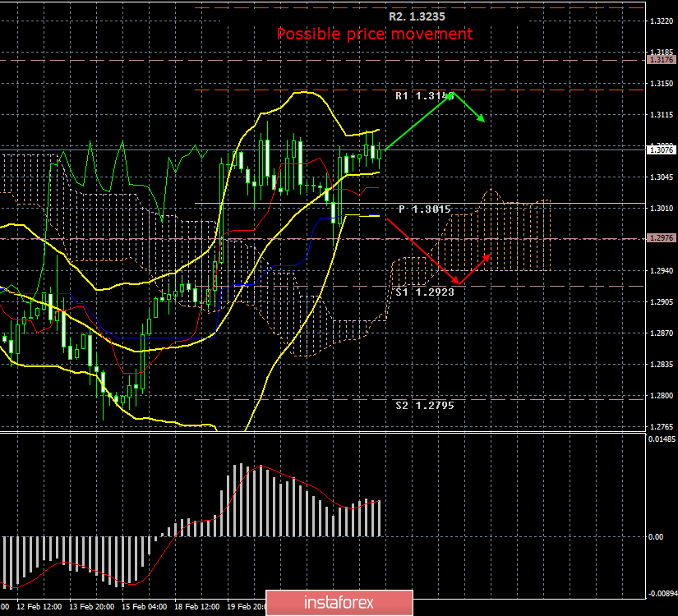Click the 15 Feb 04:00 time label
The image size is (678, 616).
tap(144, 607)
